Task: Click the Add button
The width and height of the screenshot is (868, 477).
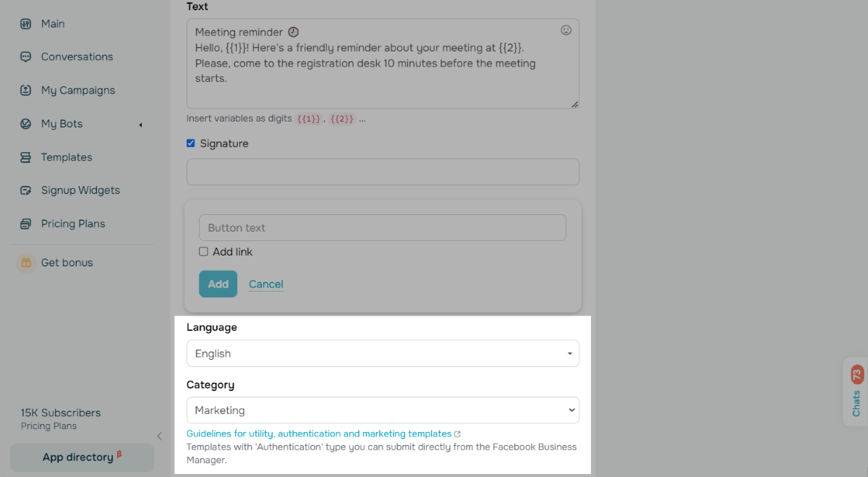Action: point(218,284)
